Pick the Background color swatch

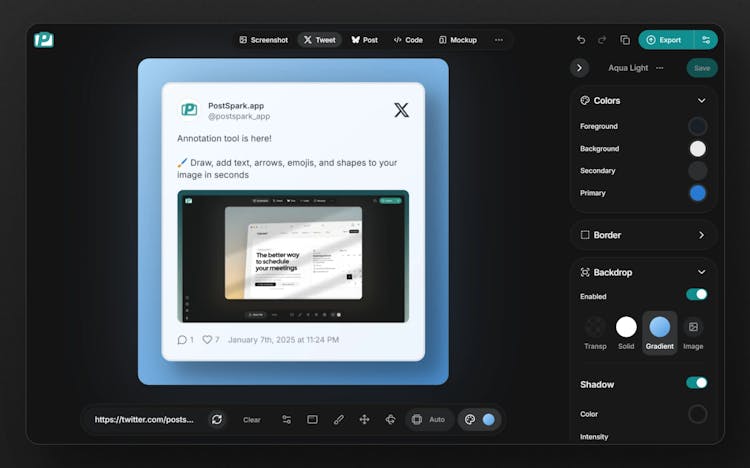[697, 149]
